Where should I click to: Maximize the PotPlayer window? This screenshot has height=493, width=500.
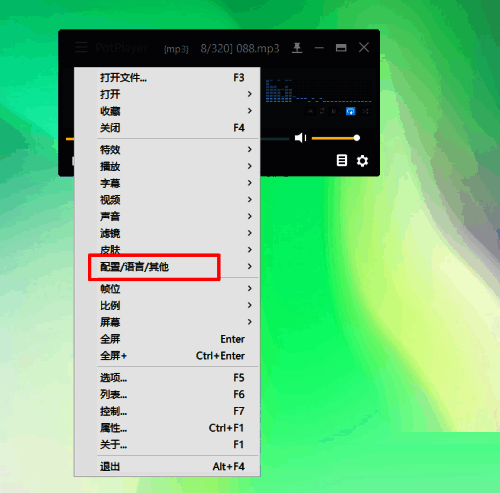(341, 48)
